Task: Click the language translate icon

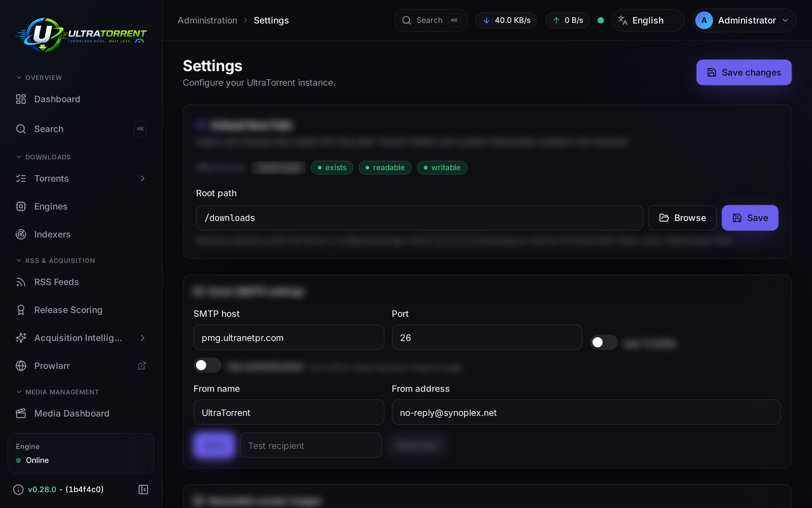Action: pyautogui.click(x=623, y=20)
